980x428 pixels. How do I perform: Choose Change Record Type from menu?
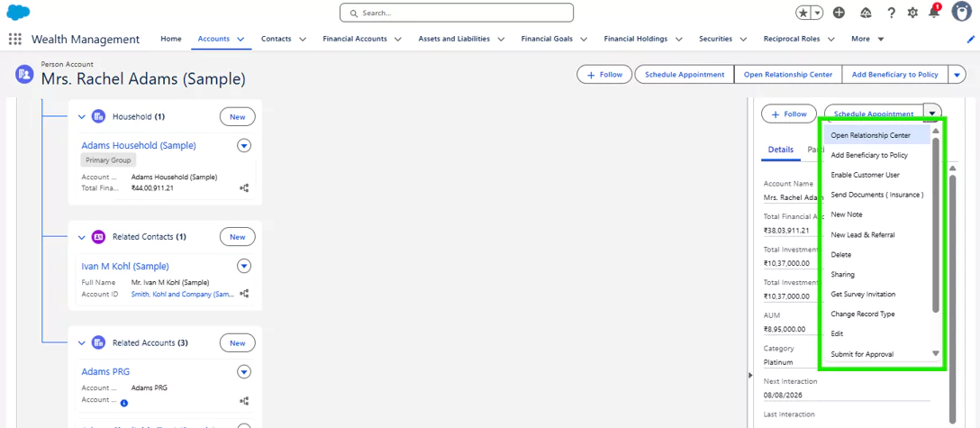(862, 314)
